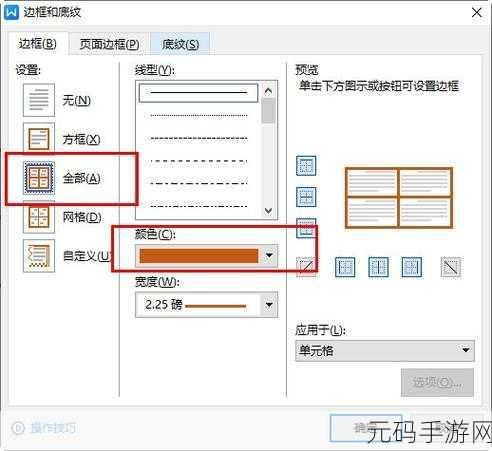The width and height of the screenshot is (492, 451).
Task: Select the short-dashed line style
Action: coord(198,138)
